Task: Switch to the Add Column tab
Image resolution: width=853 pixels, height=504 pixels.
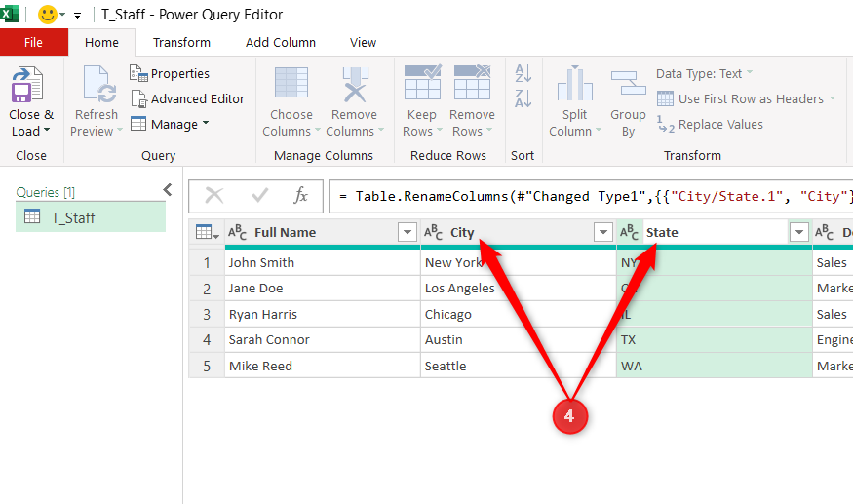Action: tap(281, 43)
